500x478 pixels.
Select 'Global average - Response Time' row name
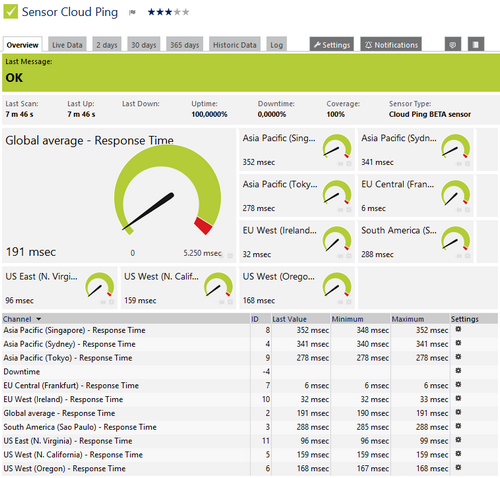[59, 413]
